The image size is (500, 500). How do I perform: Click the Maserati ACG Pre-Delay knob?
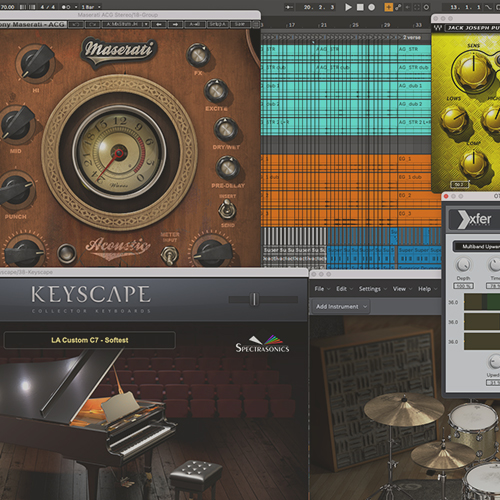228,168
